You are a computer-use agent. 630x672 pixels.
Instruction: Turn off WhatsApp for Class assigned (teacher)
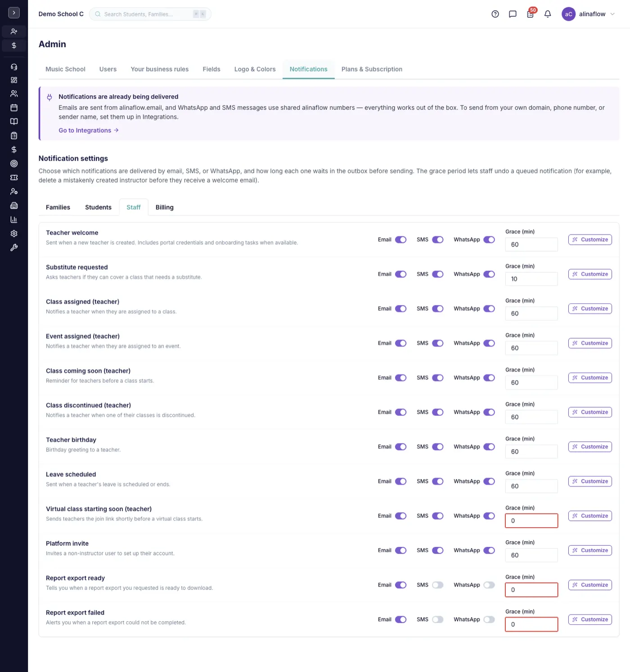[489, 309]
